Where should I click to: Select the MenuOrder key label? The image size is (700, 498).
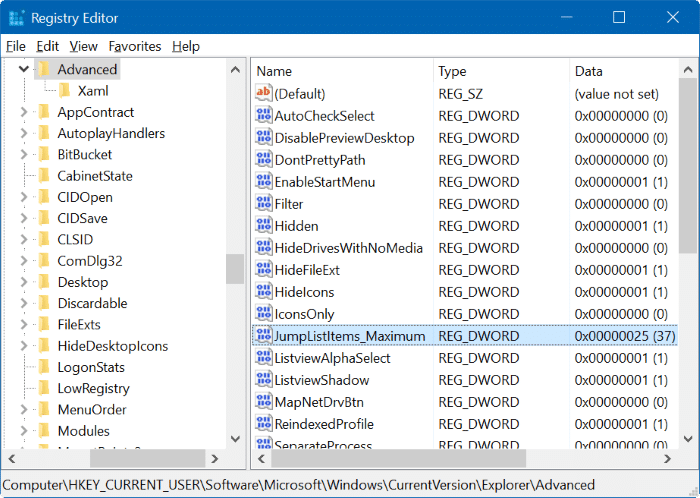pos(92,409)
